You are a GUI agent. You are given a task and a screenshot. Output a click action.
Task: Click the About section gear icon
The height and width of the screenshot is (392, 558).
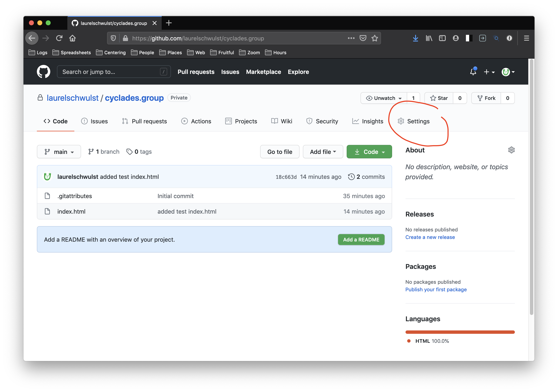tap(511, 150)
